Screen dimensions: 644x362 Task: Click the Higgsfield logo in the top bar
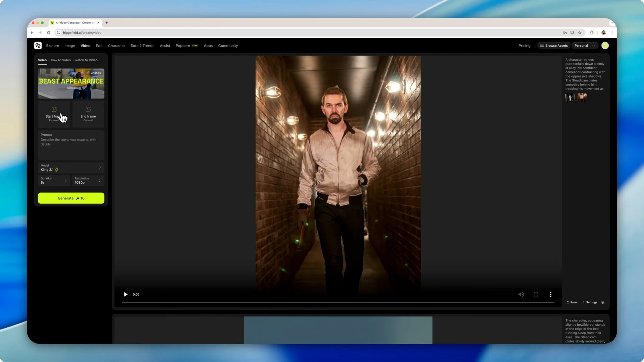38,45
